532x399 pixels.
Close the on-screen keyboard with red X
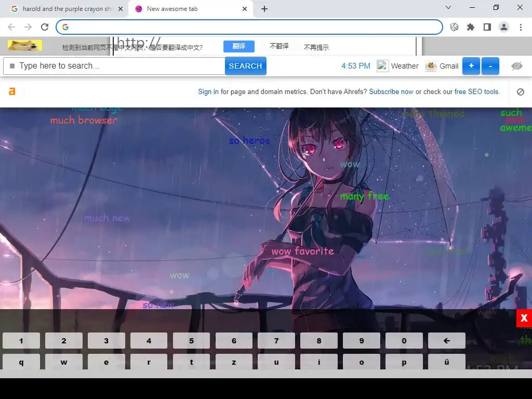pos(524,318)
